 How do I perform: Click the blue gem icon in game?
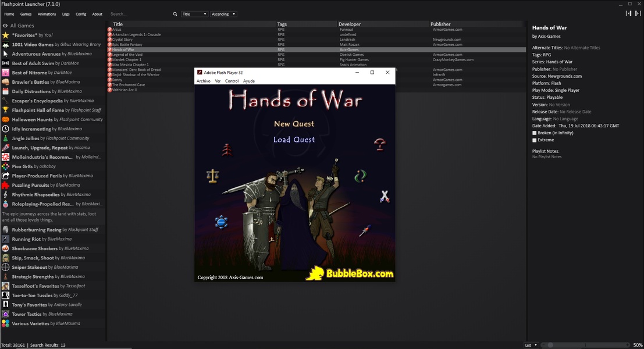pyautogui.click(x=220, y=222)
